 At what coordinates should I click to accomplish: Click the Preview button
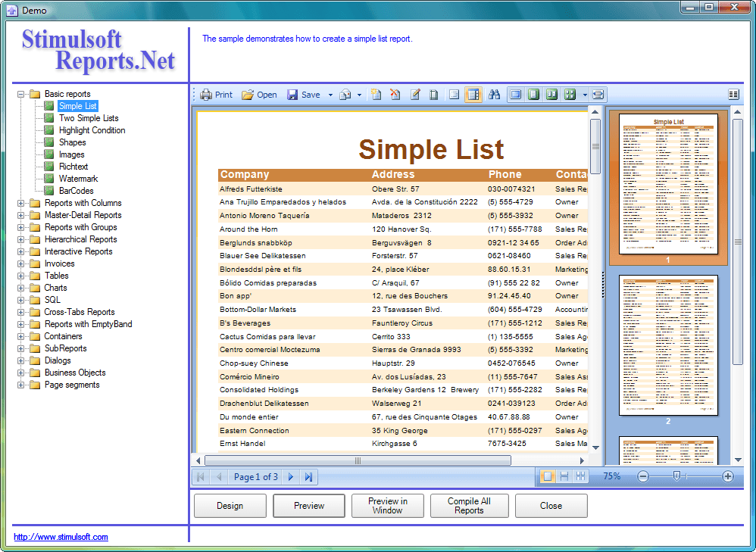pyautogui.click(x=309, y=506)
